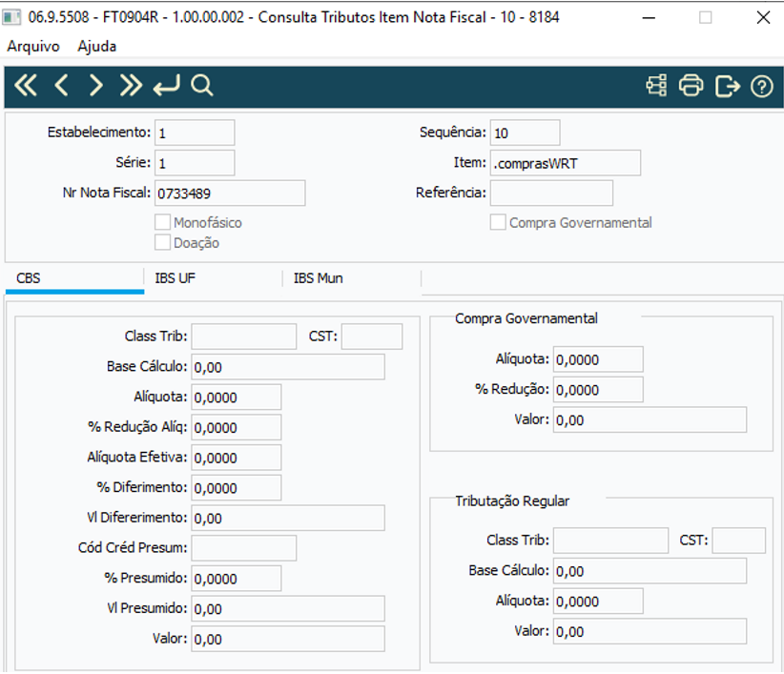The width and height of the screenshot is (784, 674).
Task: Jump to the last record
Action: point(131,86)
